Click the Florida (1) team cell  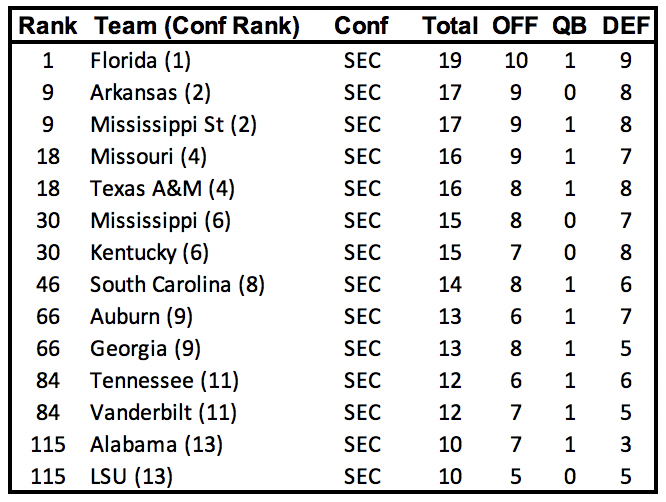(140, 60)
